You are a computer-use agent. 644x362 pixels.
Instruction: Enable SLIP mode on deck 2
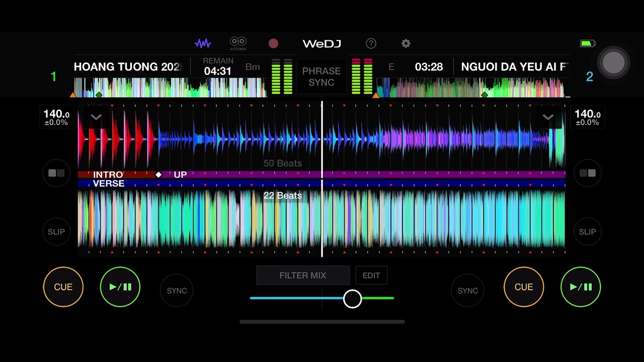(587, 232)
